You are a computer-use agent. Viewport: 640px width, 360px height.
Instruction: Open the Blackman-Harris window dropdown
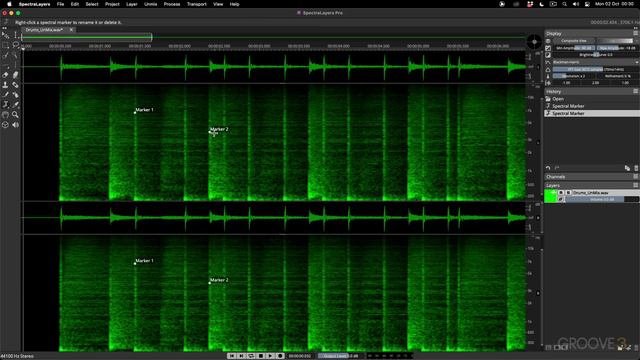tap(596, 62)
